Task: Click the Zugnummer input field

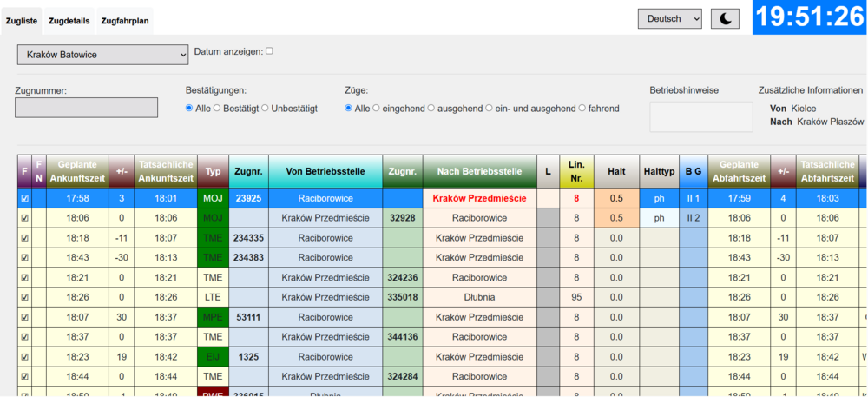Action: [87, 108]
